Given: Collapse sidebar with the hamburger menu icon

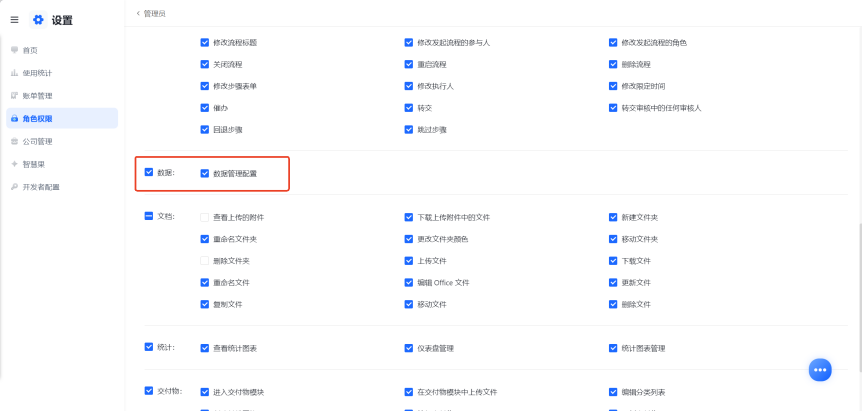Looking at the screenshot, I should pyautogui.click(x=14, y=20).
